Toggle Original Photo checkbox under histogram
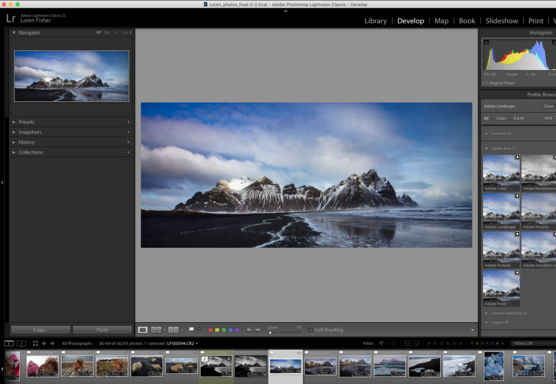 pyautogui.click(x=485, y=83)
